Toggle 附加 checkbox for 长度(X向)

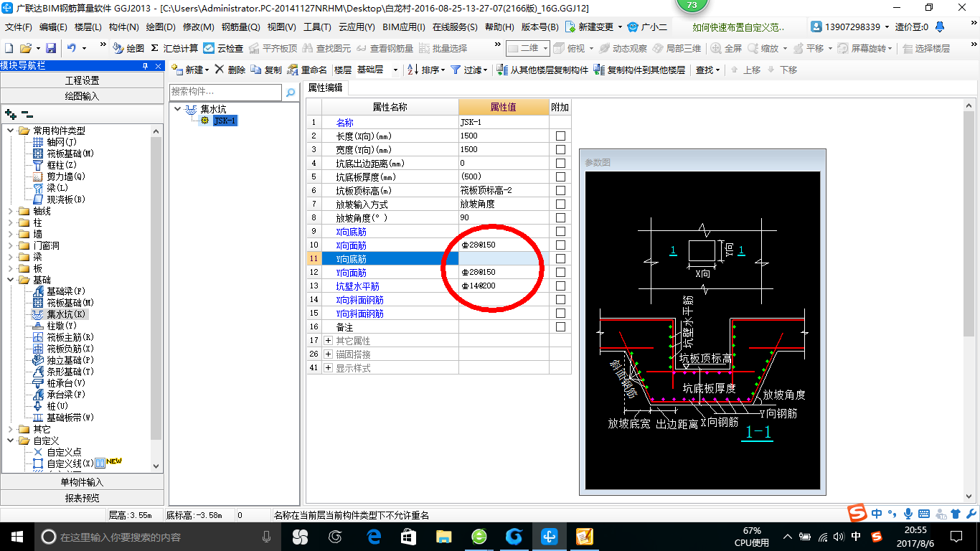(x=560, y=136)
